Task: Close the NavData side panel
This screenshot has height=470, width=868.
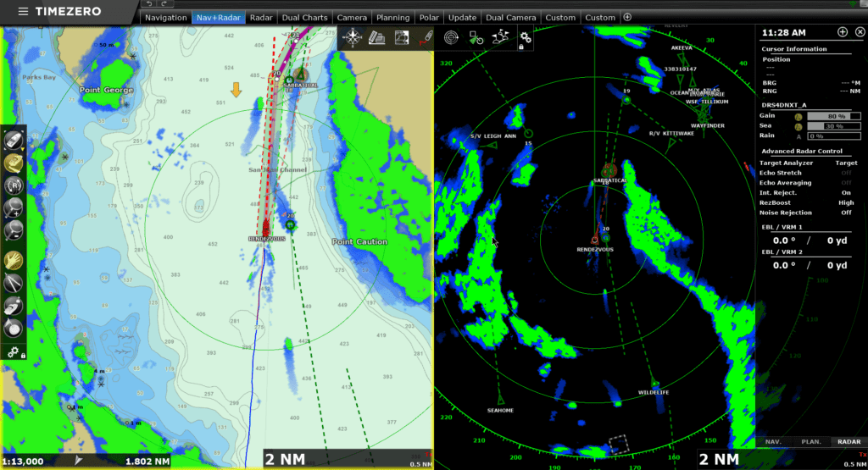Action: click(860, 32)
